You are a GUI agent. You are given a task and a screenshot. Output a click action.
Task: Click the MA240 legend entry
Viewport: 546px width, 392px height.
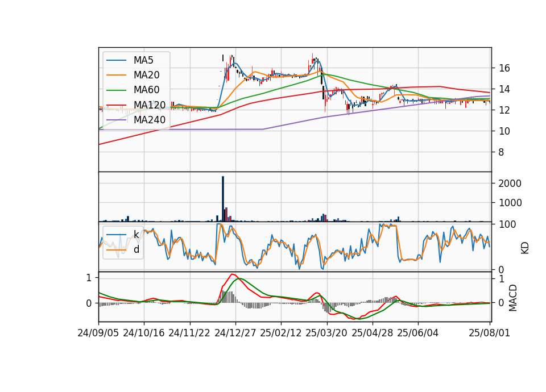(136, 120)
